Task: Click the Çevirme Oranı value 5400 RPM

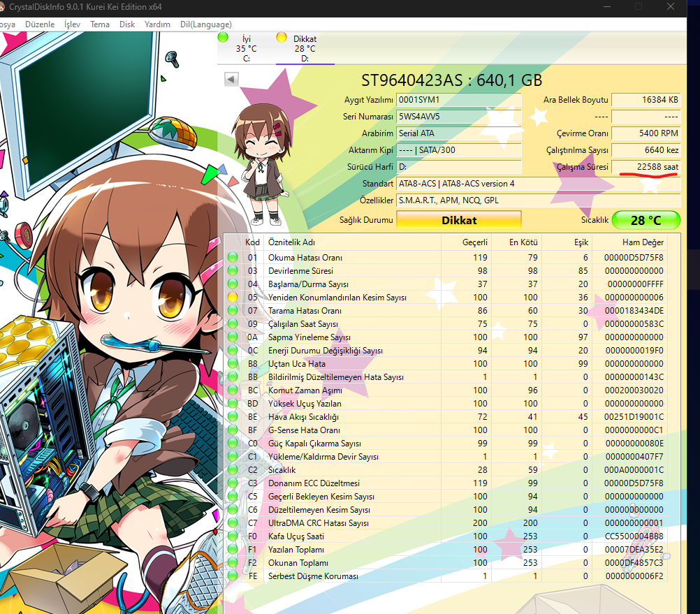Action: pos(646,133)
